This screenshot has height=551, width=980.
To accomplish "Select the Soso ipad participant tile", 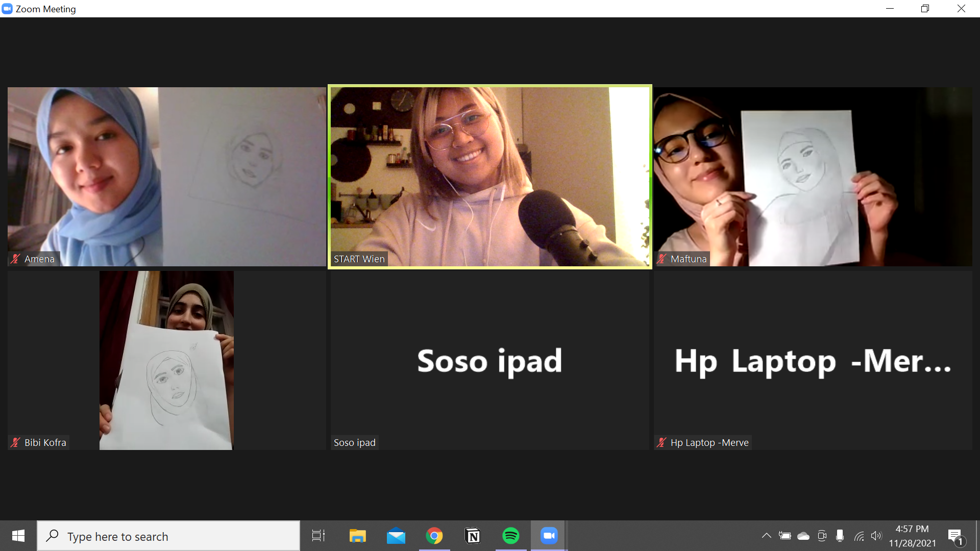I will pos(490,360).
